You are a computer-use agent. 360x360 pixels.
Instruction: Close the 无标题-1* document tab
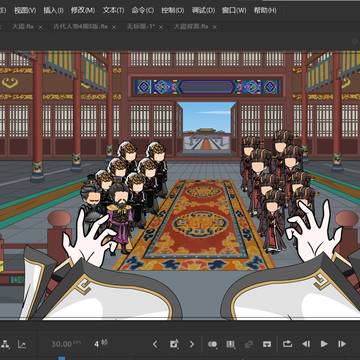pos(160,28)
